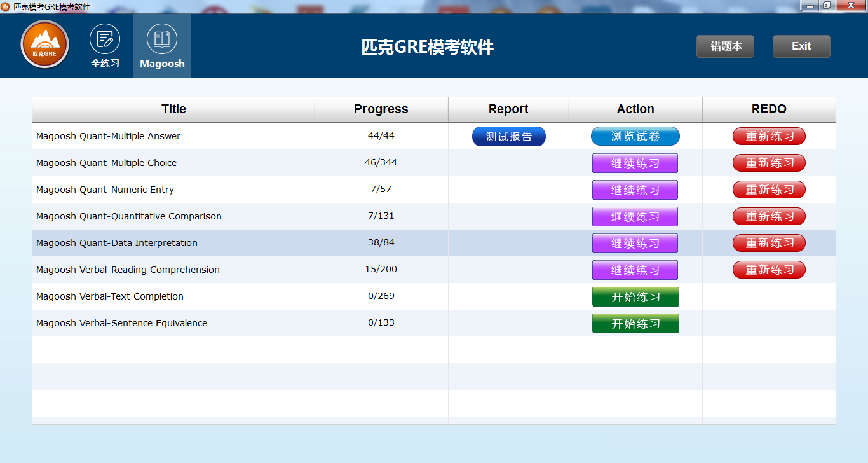Open the 全练习 practice section icon
Image resolution: width=868 pixels, height=463 pixels.
click(104, 39)
